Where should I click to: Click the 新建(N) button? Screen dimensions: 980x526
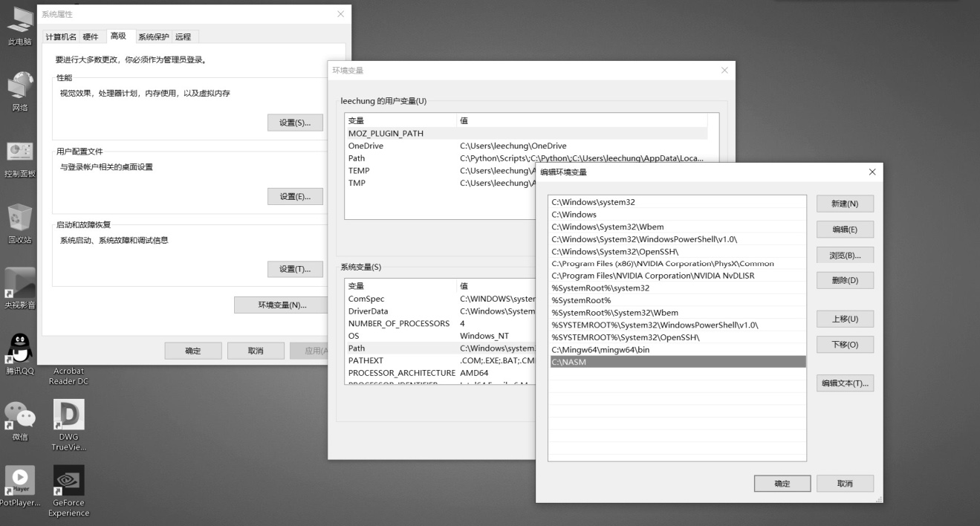click(x=845, y=204)
